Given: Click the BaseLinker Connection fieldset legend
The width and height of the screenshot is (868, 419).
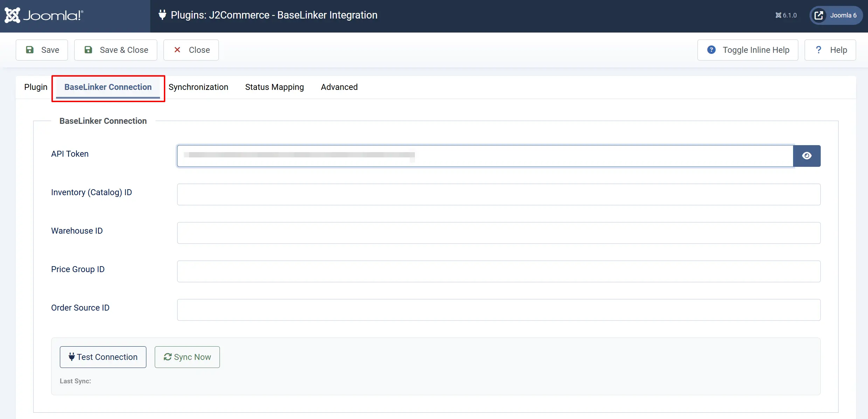Looking at the screenshot, I should [103, 121].
